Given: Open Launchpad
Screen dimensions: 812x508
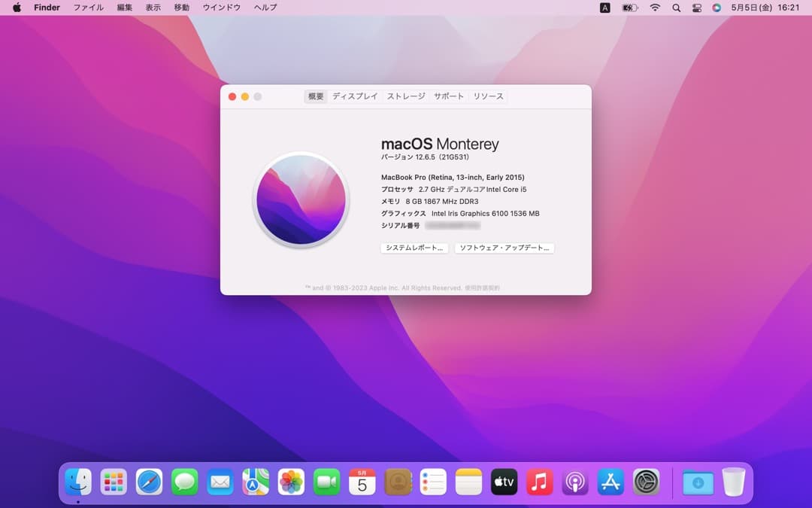Looking at the screenshot, I should 114,482.
